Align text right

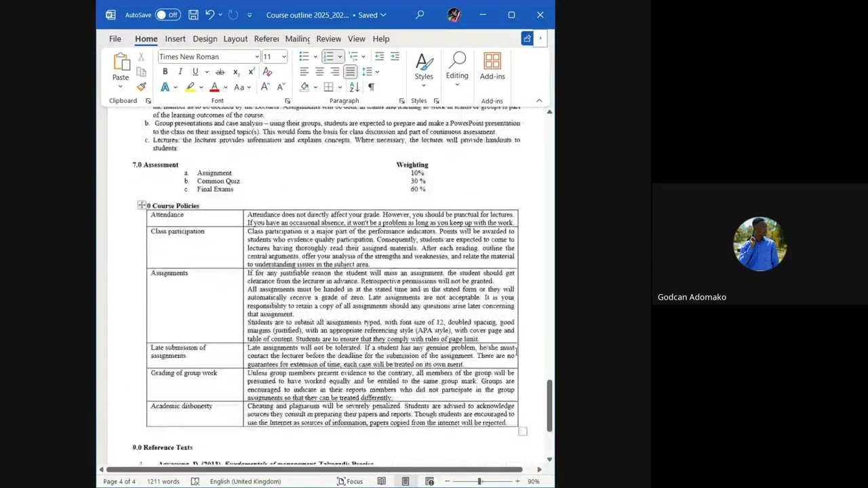coord(335,71)
